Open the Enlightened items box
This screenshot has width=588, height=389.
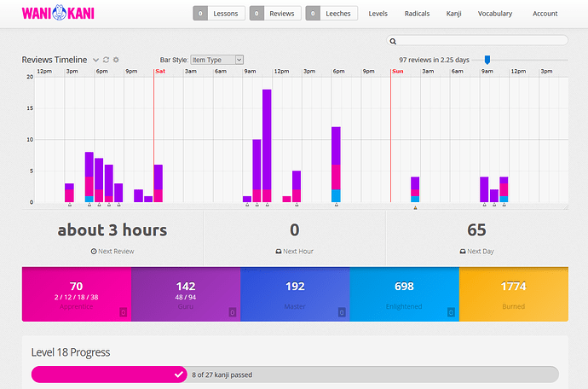tap(405, 294)
